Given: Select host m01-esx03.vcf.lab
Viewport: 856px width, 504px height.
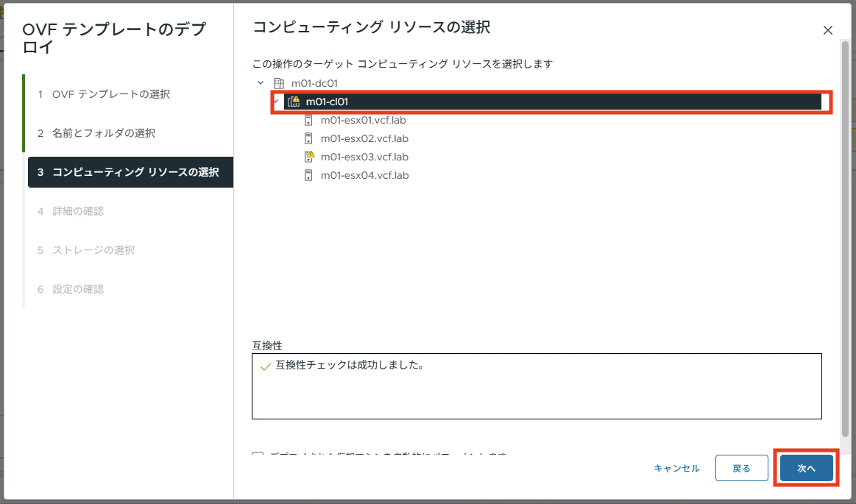Looking at the screenshot, I should click(x=364, y=157).
